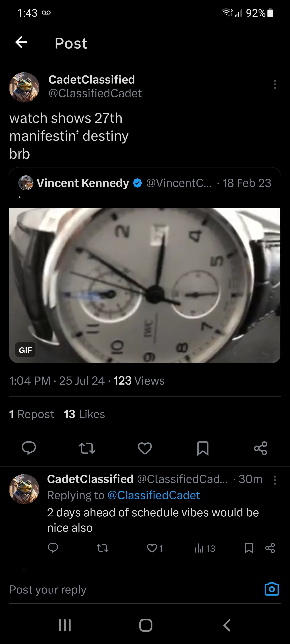Image resolution: width=290 pixels, height=644 pixels.
Task: View the 13 Likes list
Action: tap(84, 414)
